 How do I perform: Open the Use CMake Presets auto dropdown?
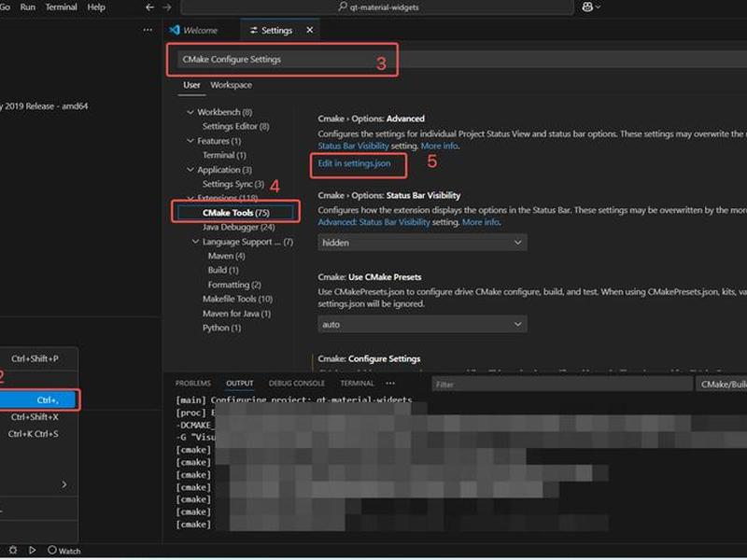coord(422,325)
